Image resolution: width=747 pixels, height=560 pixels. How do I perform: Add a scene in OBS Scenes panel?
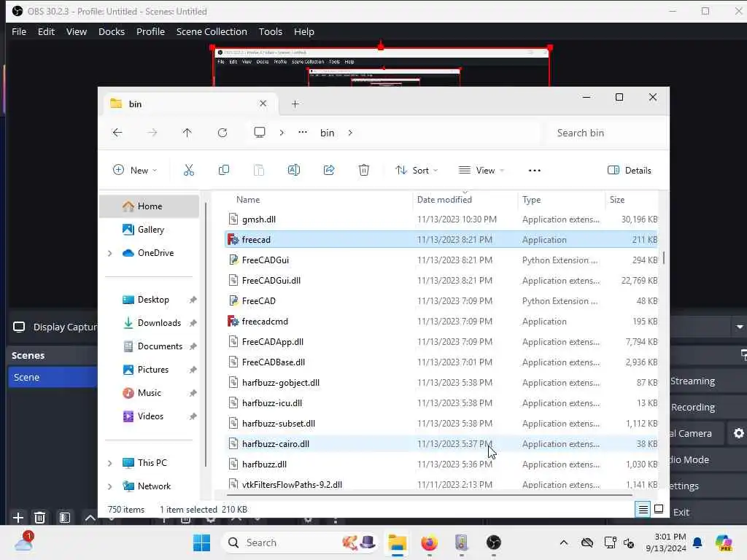[18, 517]
